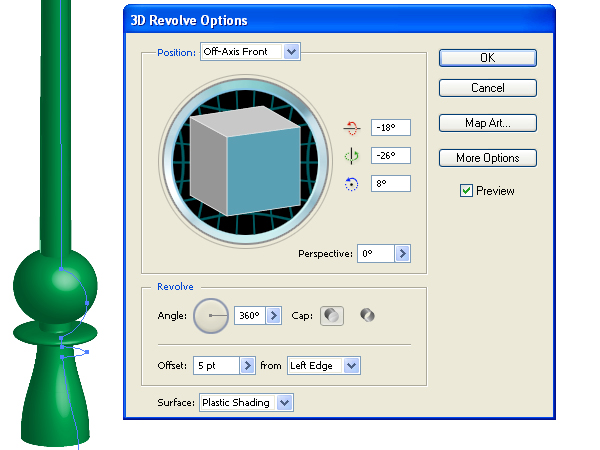Open the revolve Angle value arrow
600x450 pixels.
[x=274, y=316]
